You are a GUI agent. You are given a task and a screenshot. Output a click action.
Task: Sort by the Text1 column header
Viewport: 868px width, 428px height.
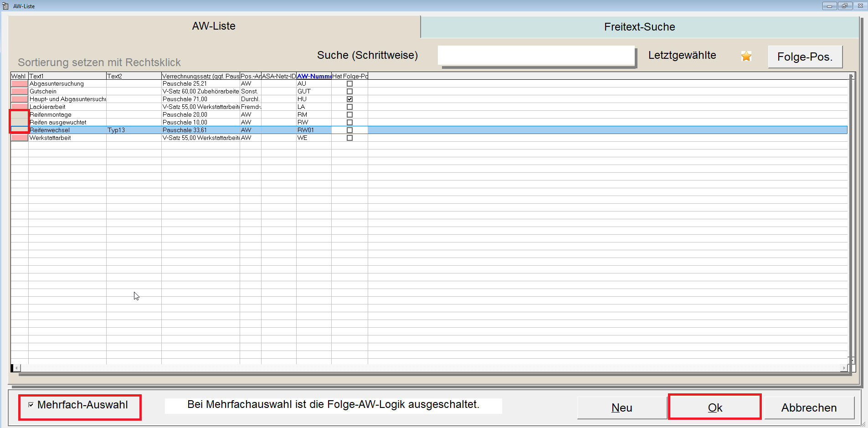[x=67, y=76]
